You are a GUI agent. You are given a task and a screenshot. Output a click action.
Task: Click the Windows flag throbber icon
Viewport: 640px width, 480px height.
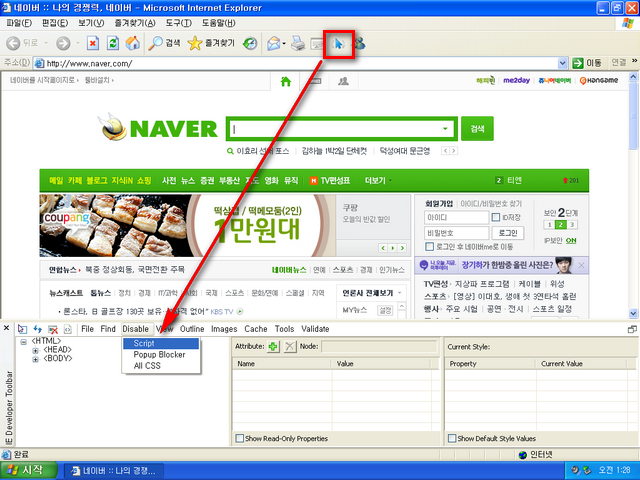point(628,23)
